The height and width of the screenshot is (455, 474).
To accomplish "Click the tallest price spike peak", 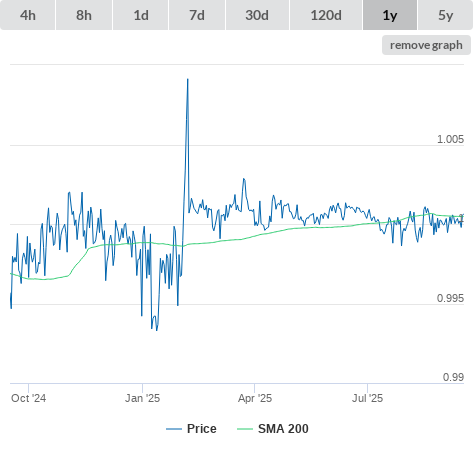I will click(188, 79).
